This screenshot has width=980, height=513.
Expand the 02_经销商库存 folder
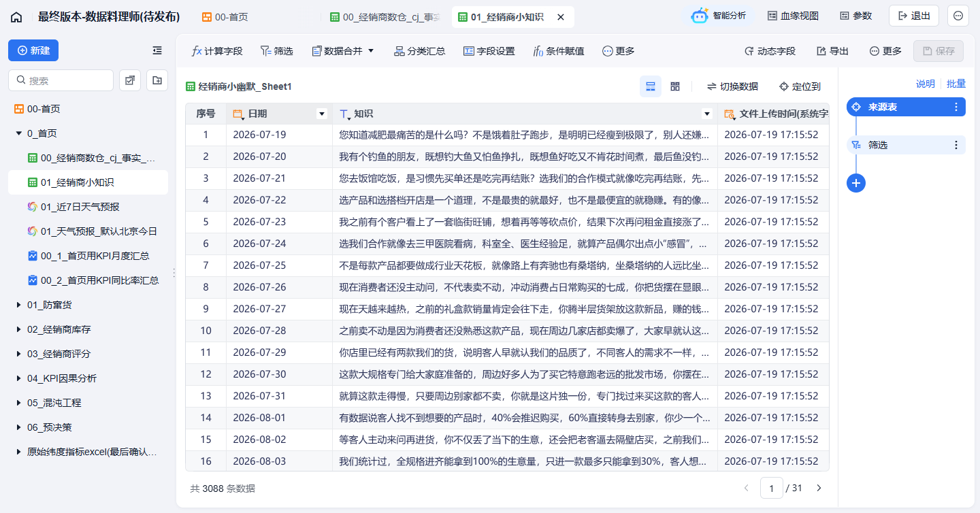click(19, 329)
